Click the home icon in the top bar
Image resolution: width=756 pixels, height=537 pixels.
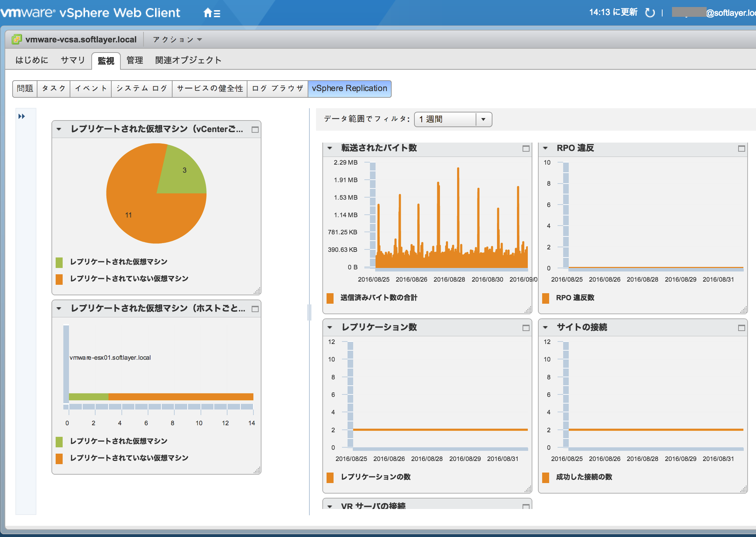pos(208,13)
